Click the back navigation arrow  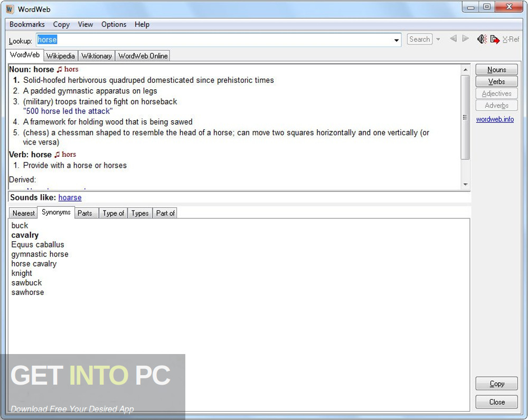[453, 39]
